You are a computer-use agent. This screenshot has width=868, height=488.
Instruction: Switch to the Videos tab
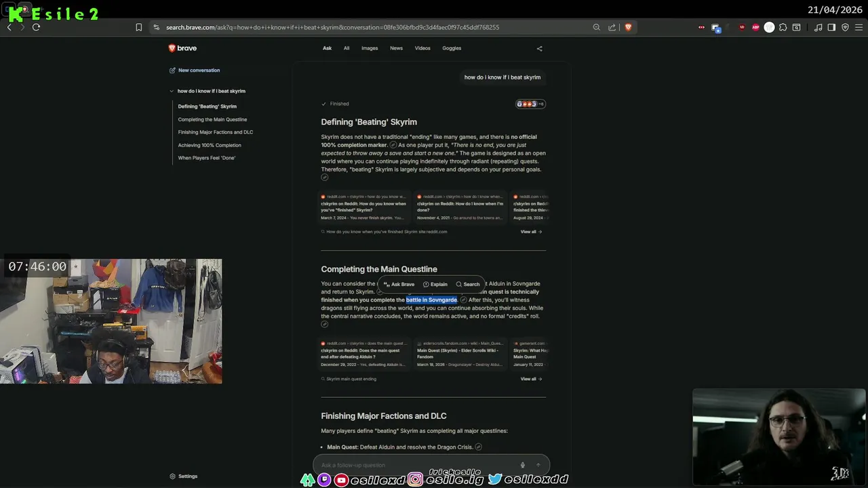(422, 48)
